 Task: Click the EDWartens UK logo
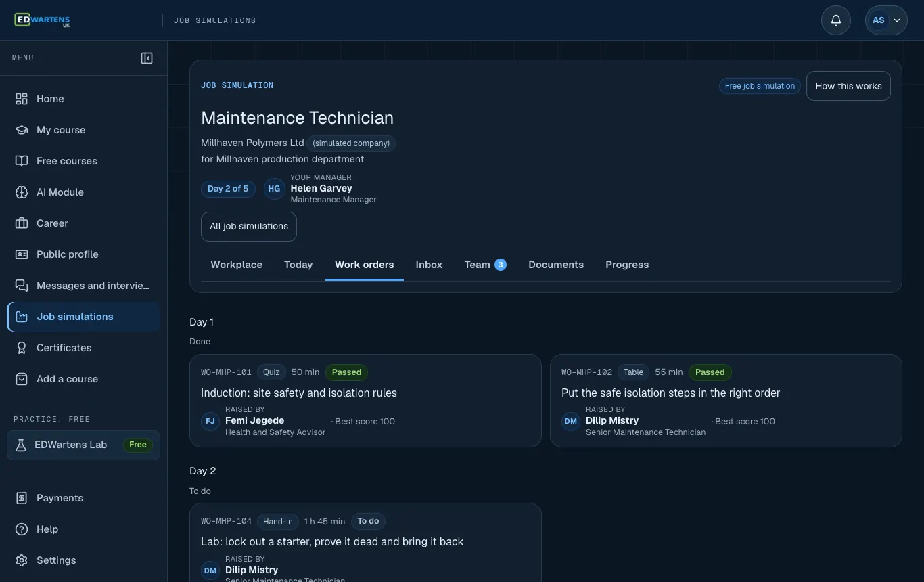(42, 20)
